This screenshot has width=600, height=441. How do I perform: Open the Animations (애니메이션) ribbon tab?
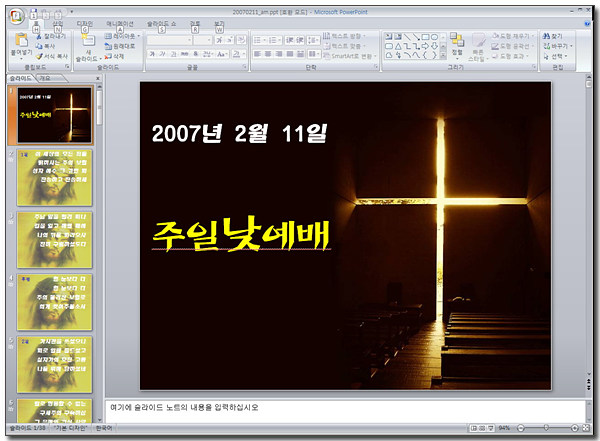pos(120,24)
